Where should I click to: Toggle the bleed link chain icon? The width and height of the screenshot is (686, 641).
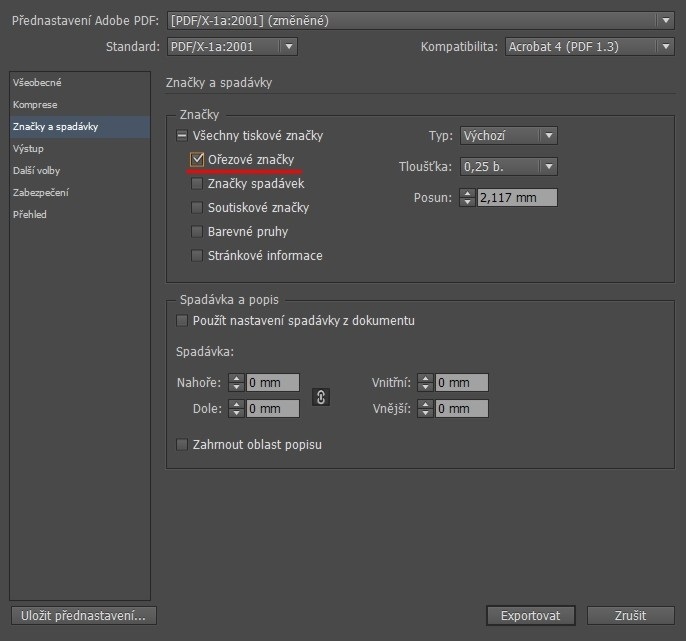(321, 397)
